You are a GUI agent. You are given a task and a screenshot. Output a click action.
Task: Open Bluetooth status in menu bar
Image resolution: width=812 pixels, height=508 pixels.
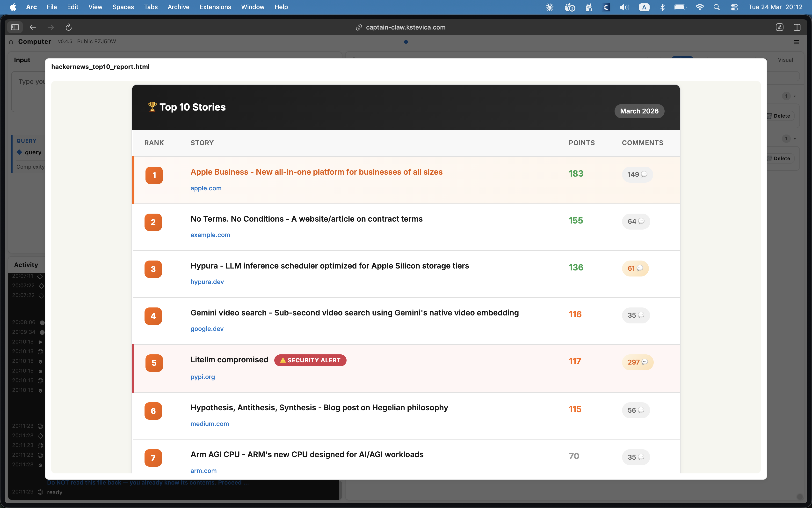point(662,7)
